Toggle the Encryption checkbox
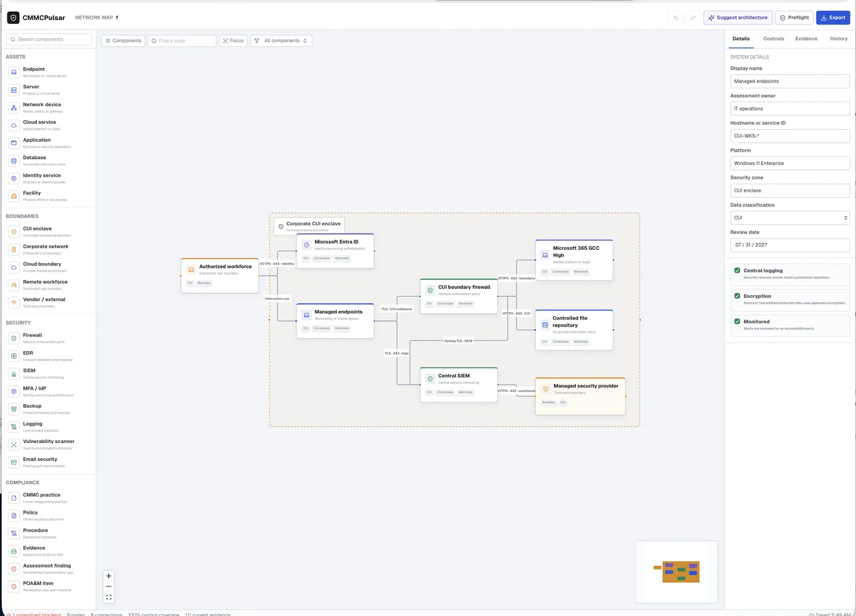856x616 pixels. click(x=737, y=296)
